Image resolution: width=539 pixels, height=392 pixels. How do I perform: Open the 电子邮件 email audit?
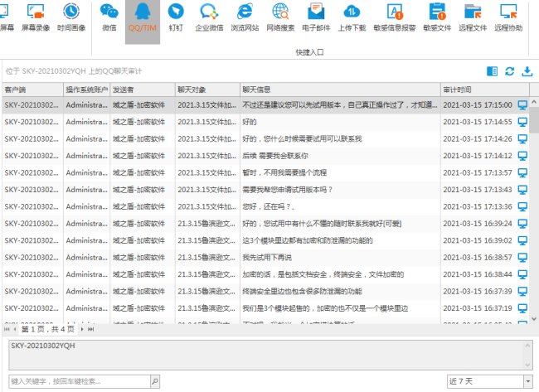tap(316, 17)
